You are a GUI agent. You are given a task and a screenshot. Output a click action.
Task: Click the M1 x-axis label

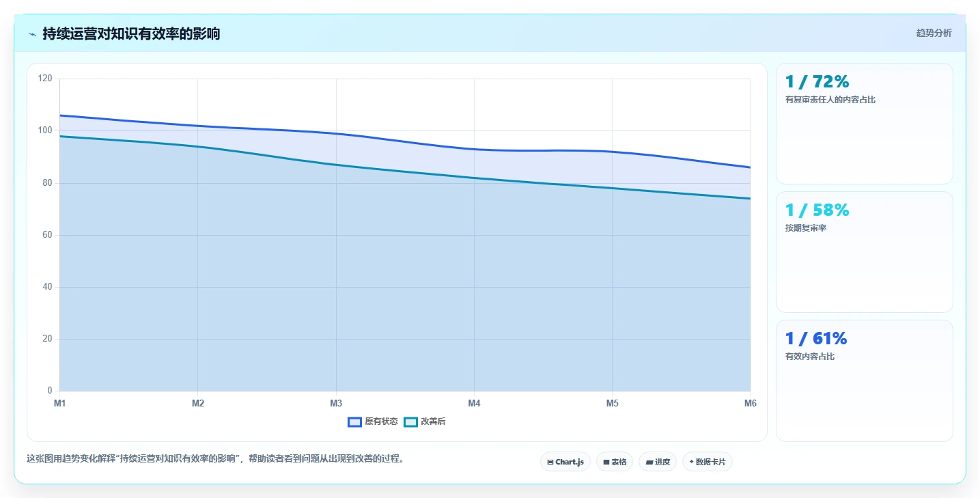point(60,404)
